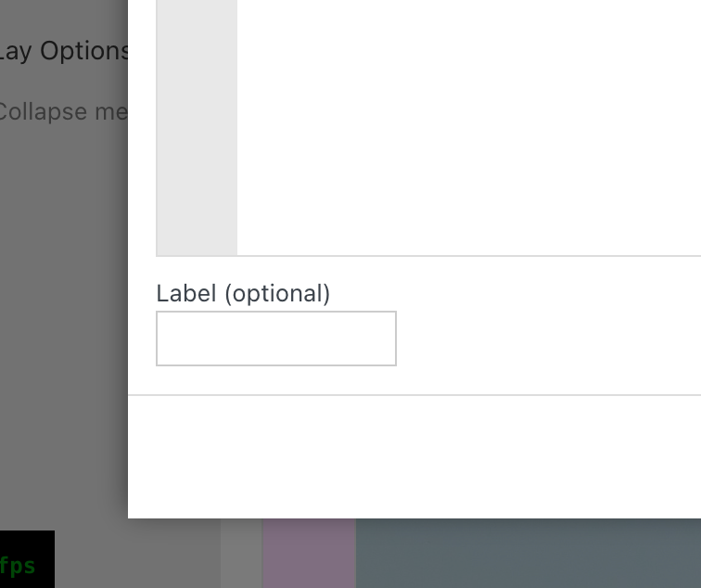Click the Label (optional) input field
The image size is (701, 588).
(x=275, y=339)
